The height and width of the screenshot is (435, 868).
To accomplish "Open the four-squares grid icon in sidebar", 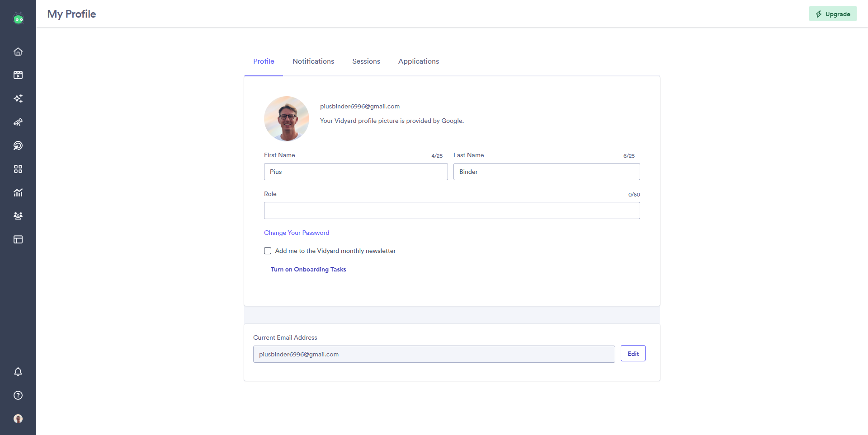I will click(18, 169).
